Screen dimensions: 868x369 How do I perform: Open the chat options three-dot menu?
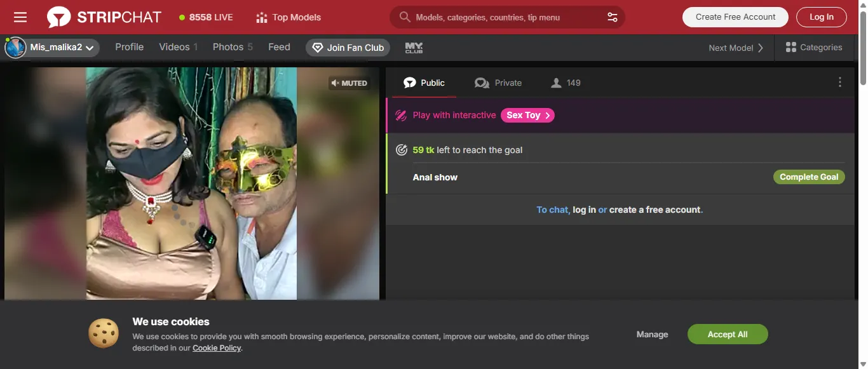tap(839, 83)
